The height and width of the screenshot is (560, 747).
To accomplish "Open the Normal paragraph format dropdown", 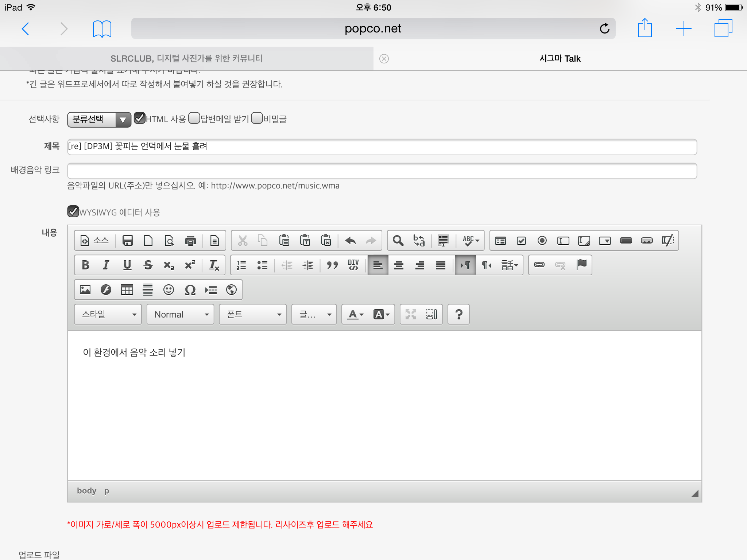I will (x=181, y=314).
